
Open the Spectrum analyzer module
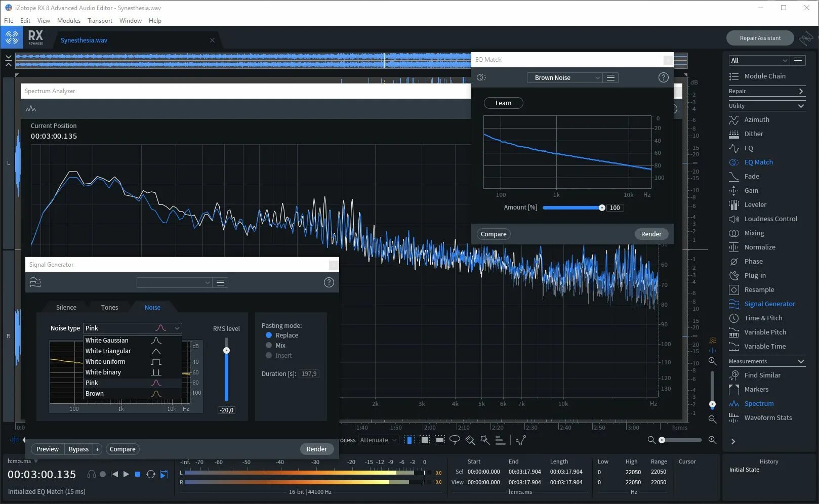(759, 403)
